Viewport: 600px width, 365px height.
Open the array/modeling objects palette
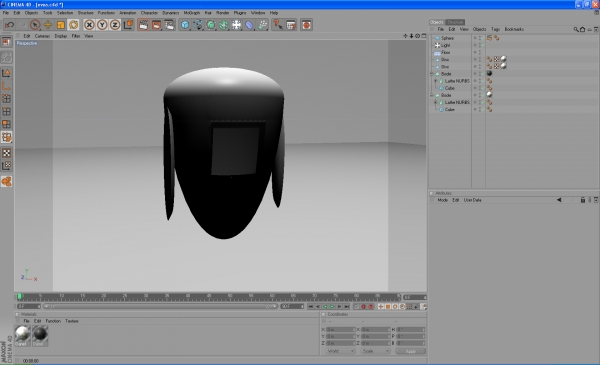pos(224,25)
